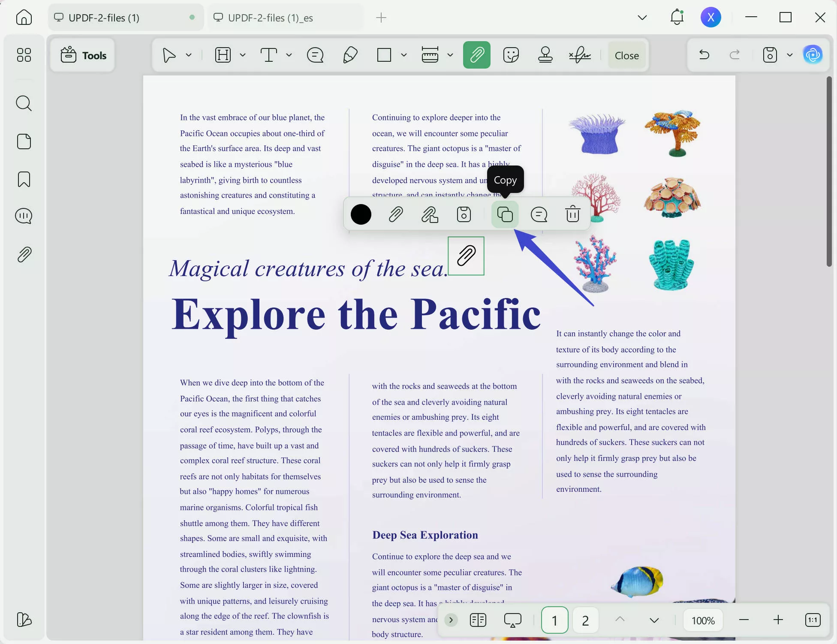Image resolution: width=837 pixels, height=644 pixels.
Task: Toggle the two-page reading view icon
Action: pos(478,620)
